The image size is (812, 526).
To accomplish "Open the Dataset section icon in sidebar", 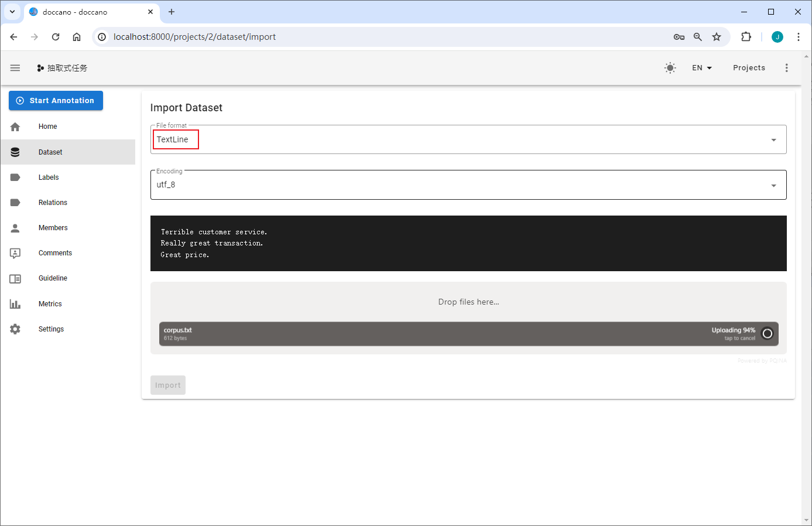I will (x=15, y=151).
